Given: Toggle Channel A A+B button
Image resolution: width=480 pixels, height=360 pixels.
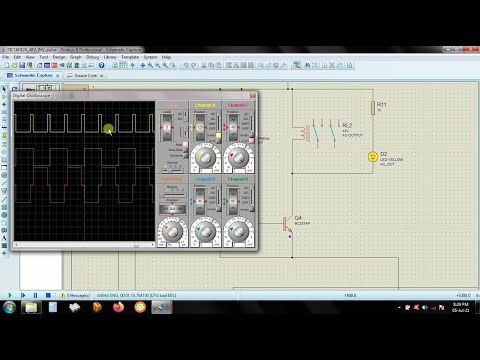Looking at the screenshot, I should (219, 141).
